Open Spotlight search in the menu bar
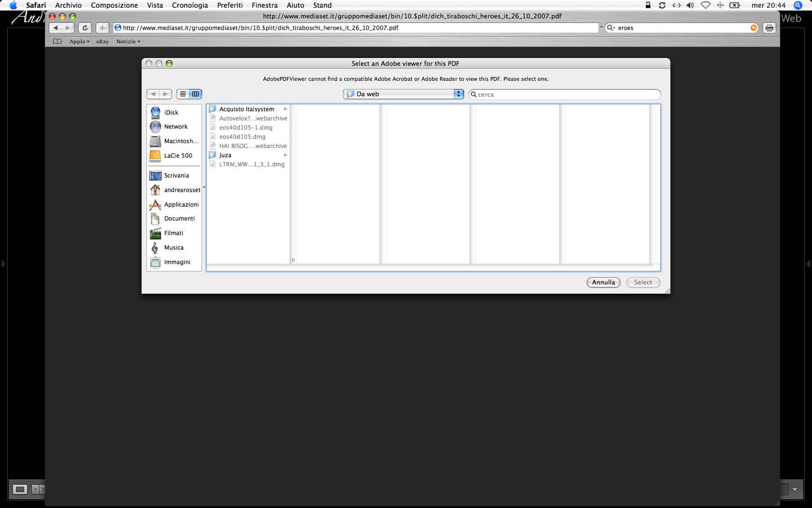Screen dimensions: 812x508 (798, 5)
